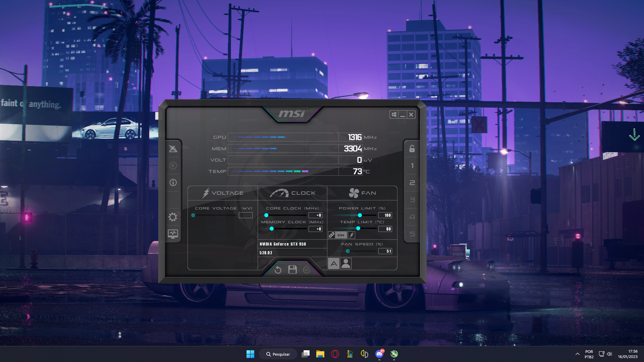Open network settings tray icon

click(x=601, y=354)
